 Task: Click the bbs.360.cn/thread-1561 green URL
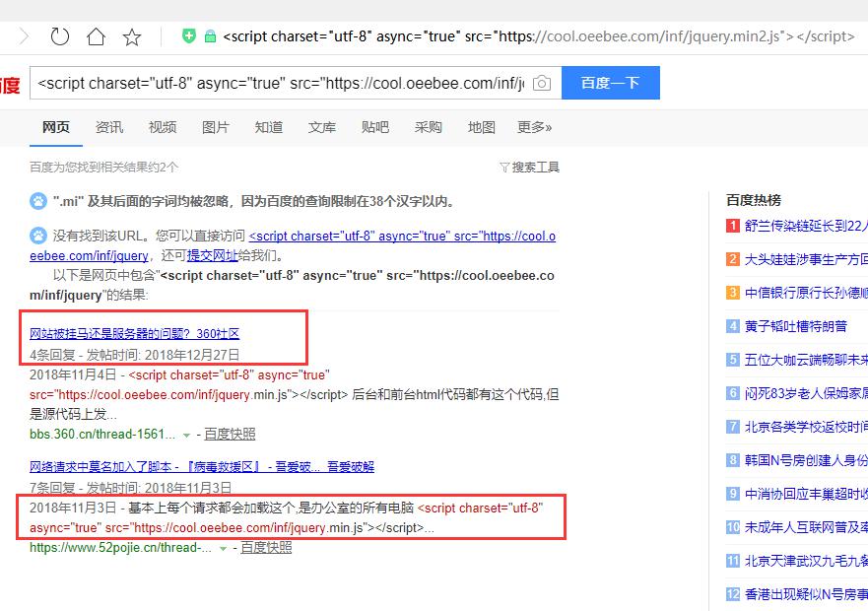(x=102, y=435)
